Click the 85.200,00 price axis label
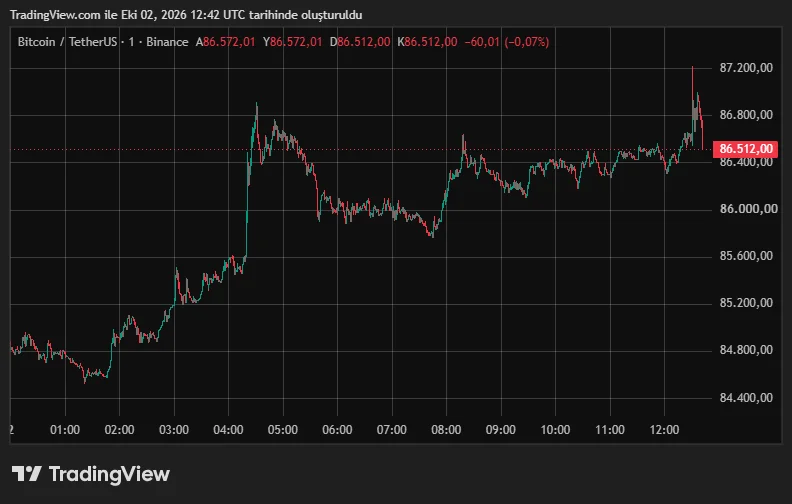This screenshot has height=504, width=792. point(746,303)
